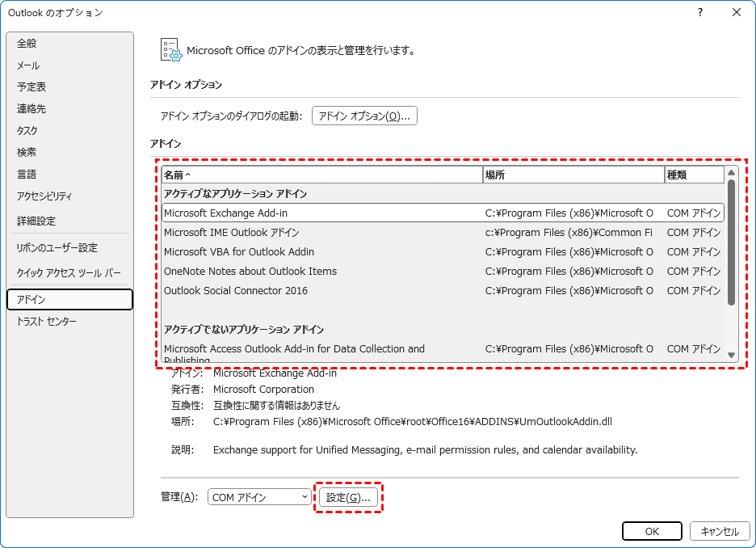The image size is (756, 548).
Task: Sort add-ins by 種類 column header
Action: click(x=694, y=175)
